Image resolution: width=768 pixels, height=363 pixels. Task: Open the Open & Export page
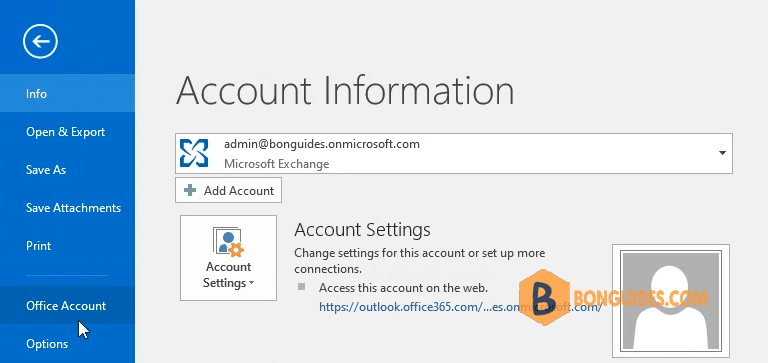coord(67,132)
